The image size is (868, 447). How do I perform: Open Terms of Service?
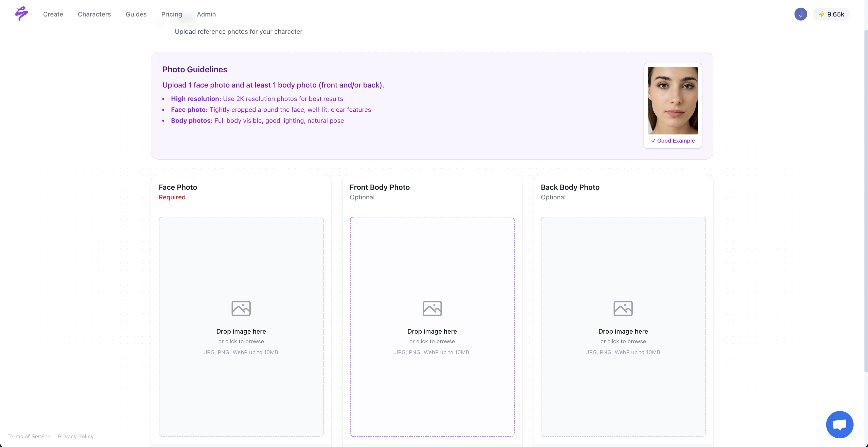click(29, 436)
